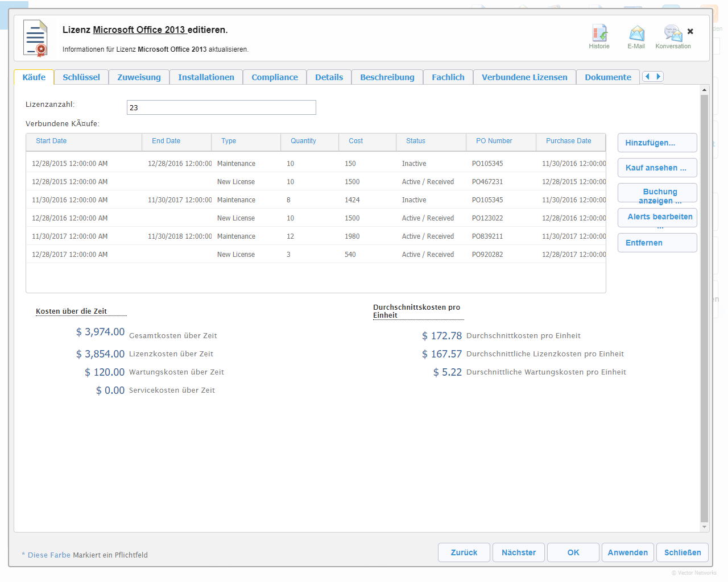Click end date 11/30/2018
The width and height of the screenshot is (728, 582).
pos(180,236)
